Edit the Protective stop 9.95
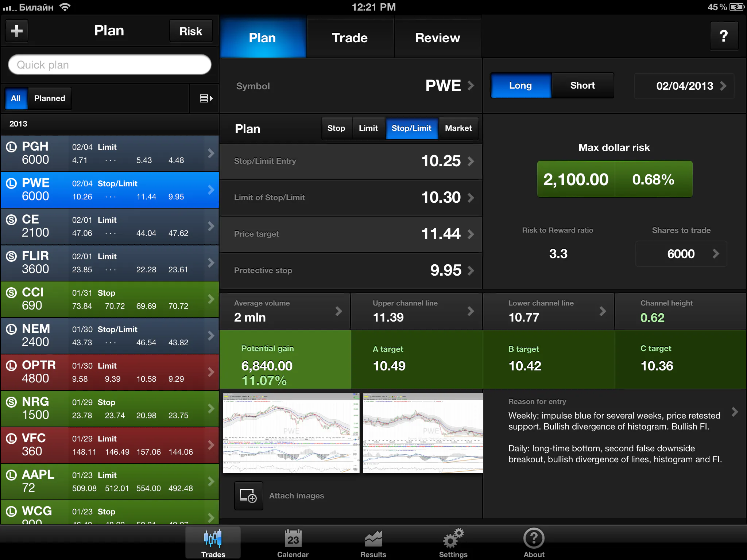747x560 pixels. pos(351,271)
